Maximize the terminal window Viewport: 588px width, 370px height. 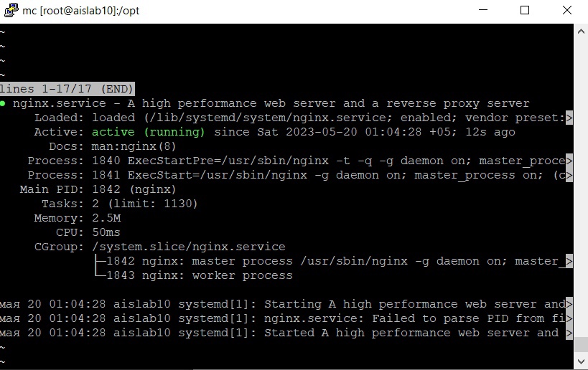pos(525,10)
